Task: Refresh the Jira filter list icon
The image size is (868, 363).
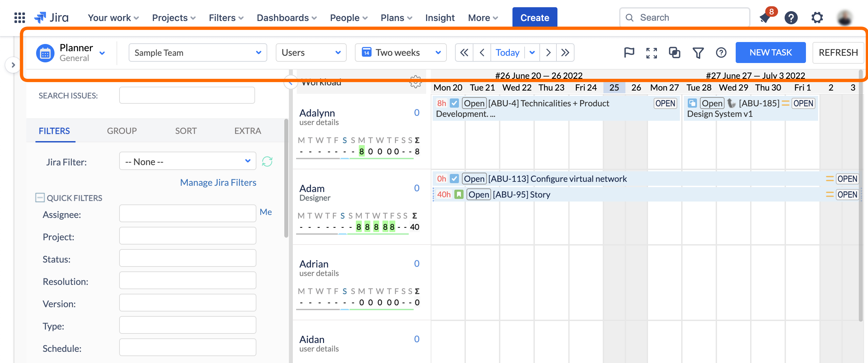Action: [267, 161]
